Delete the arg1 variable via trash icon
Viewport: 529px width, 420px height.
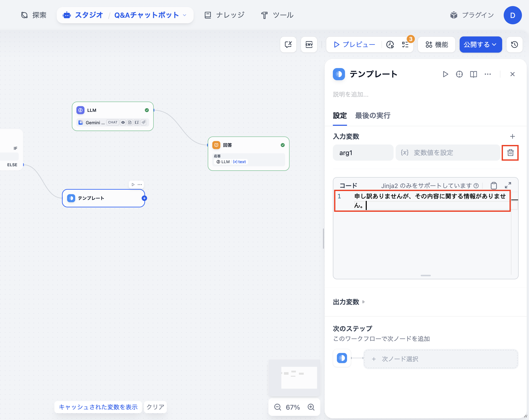tap(510, 153)
